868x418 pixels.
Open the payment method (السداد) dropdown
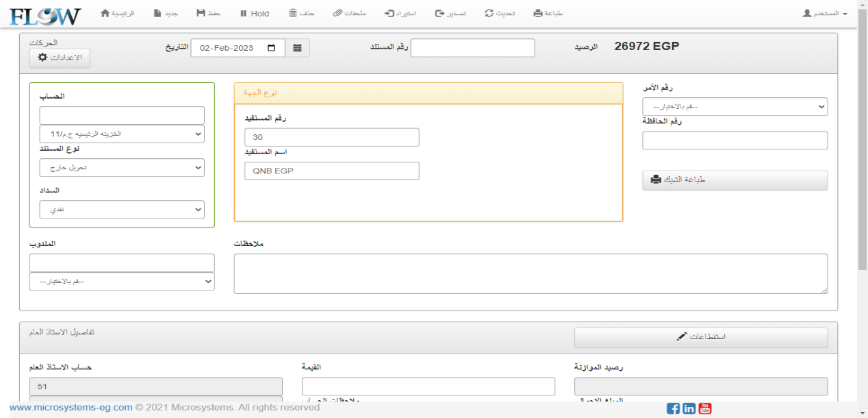pos(122,209)
